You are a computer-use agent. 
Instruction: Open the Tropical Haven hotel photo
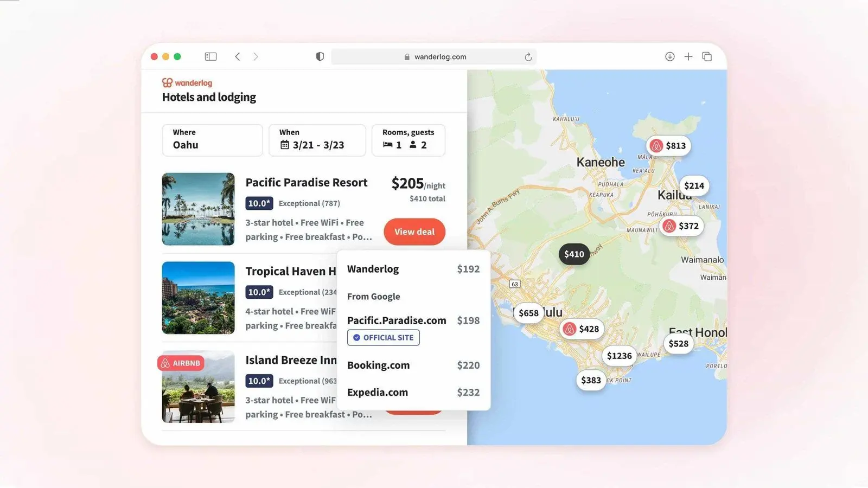point(198,298)
